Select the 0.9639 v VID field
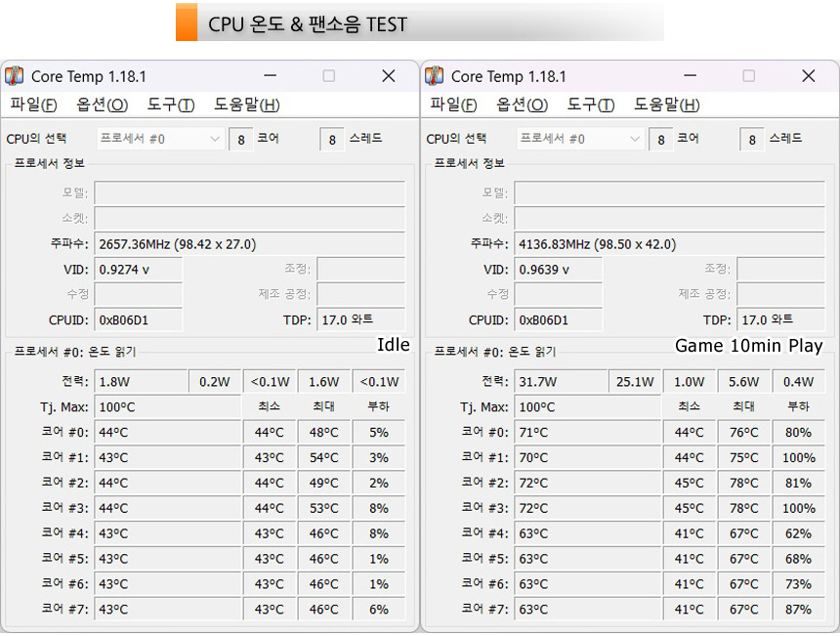The width and height of the screenshot is (840, 636). pyautogui.click(x=558, y=270)
